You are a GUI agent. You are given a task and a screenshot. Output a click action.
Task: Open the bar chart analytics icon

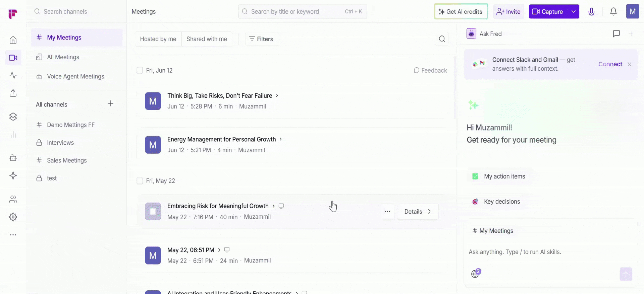(x=13, y=134)
